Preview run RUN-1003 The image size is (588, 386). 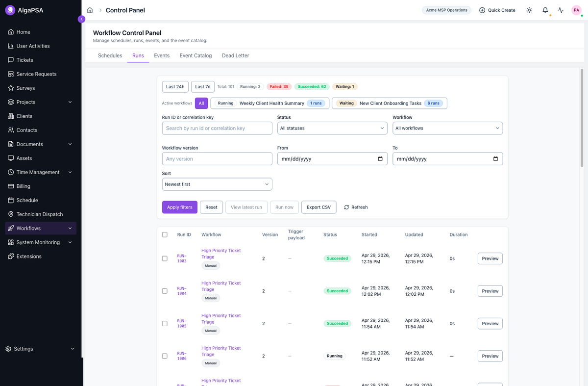tap(490, 258)
